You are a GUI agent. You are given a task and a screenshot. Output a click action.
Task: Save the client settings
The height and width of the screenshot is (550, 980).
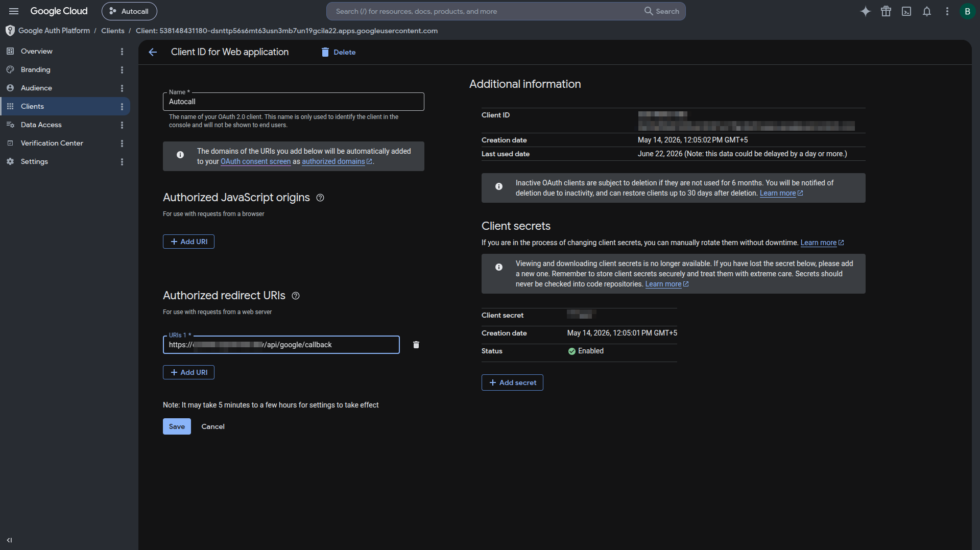click(177, 426)
